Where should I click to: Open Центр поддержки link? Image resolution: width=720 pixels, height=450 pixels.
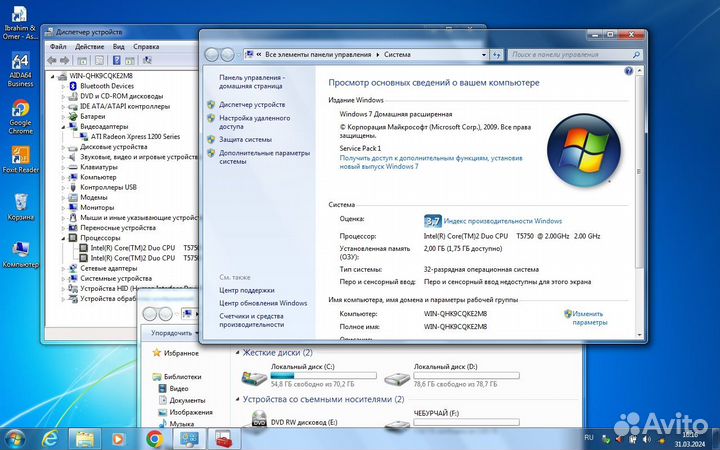coord(247,290)
